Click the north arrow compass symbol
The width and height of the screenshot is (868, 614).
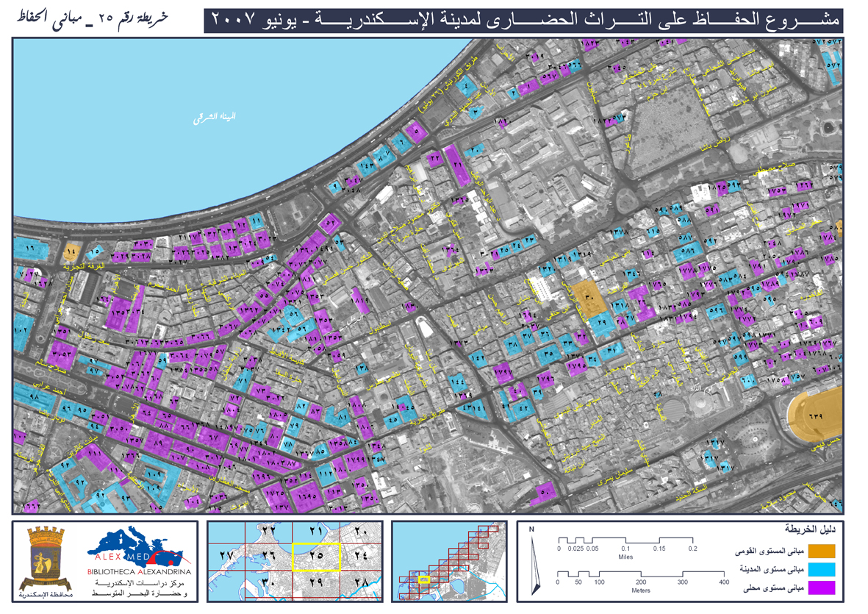point(534,563)
